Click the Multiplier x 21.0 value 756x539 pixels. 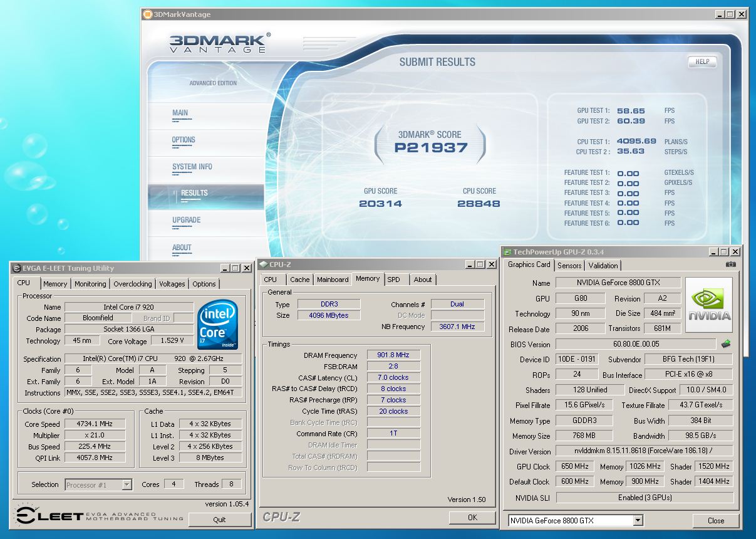coord(95,436)
